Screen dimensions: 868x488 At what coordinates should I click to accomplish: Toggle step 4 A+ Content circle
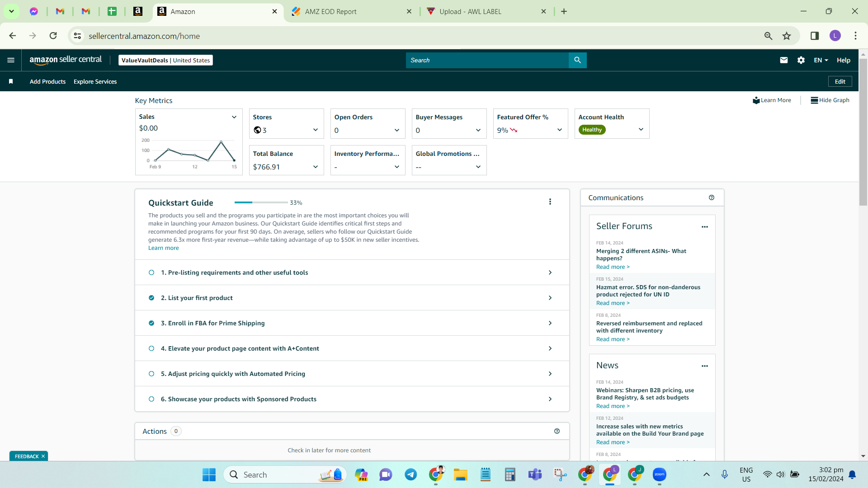(151, 348)
